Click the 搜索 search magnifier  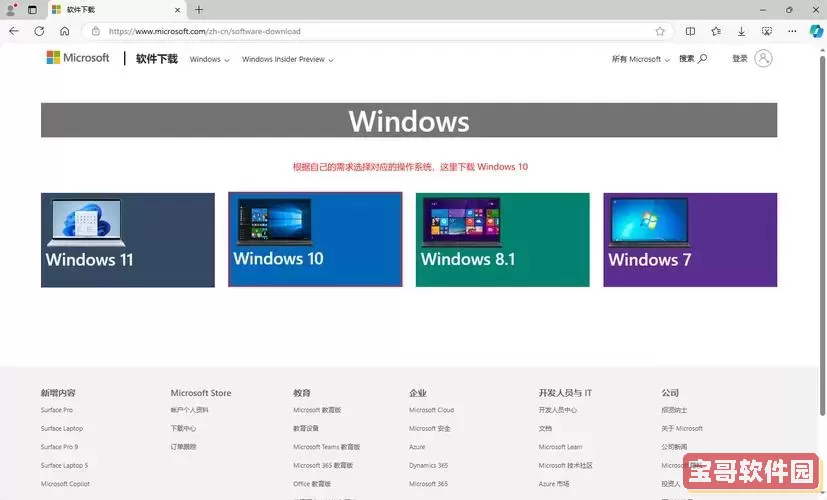[693, 59]
